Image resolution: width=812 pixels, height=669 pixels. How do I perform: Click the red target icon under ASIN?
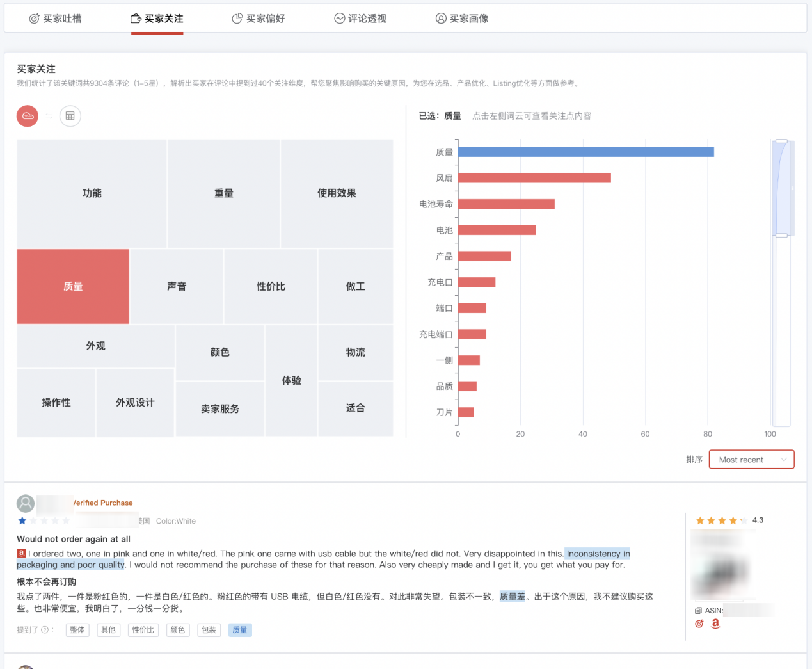tap(699, 624)
